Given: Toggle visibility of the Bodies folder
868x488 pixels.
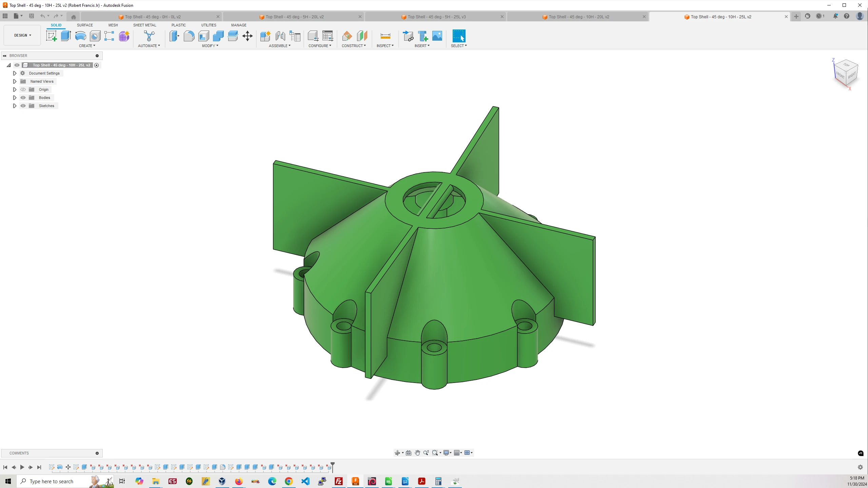Looking at the screenshot, I should [x=23, y=98].
